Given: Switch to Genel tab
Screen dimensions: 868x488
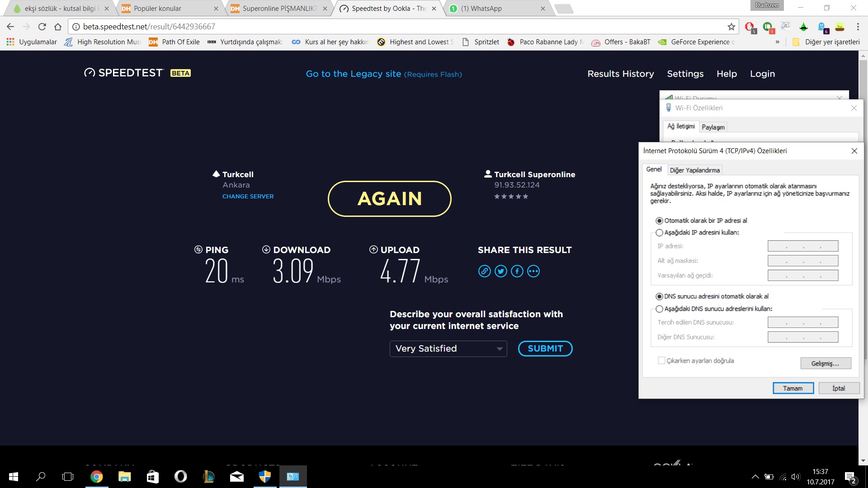Looking at the screenshot, I should coord(654,169).
